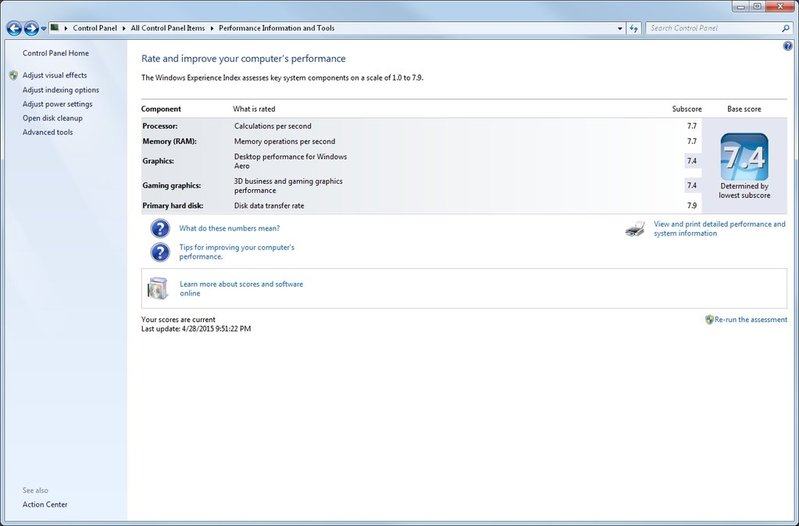Minimize the window

pyautogui.click(x=740, y=6)
